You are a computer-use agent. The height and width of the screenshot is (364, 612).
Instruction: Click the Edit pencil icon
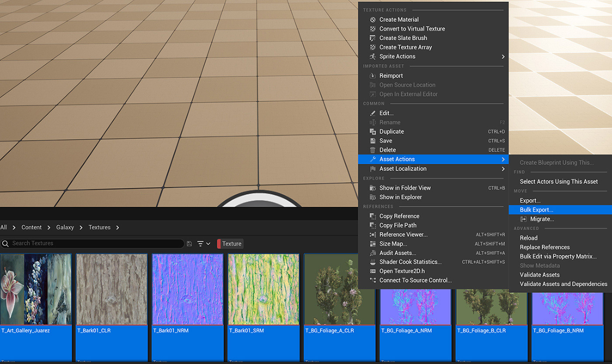coord(373,113)
